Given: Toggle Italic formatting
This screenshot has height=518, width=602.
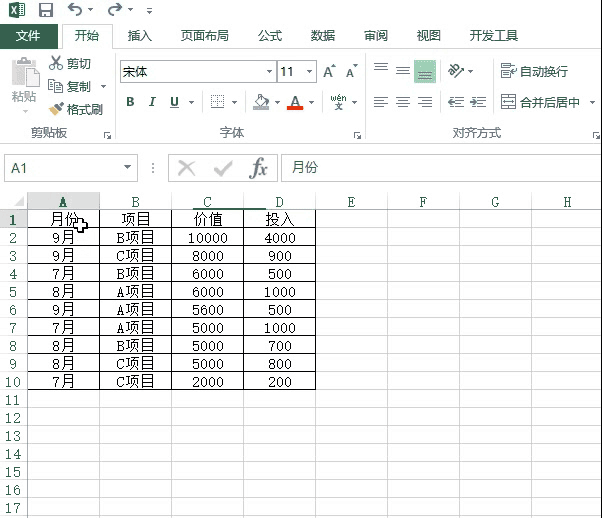Looking at the screenshot, I should (x=152, y=102).
